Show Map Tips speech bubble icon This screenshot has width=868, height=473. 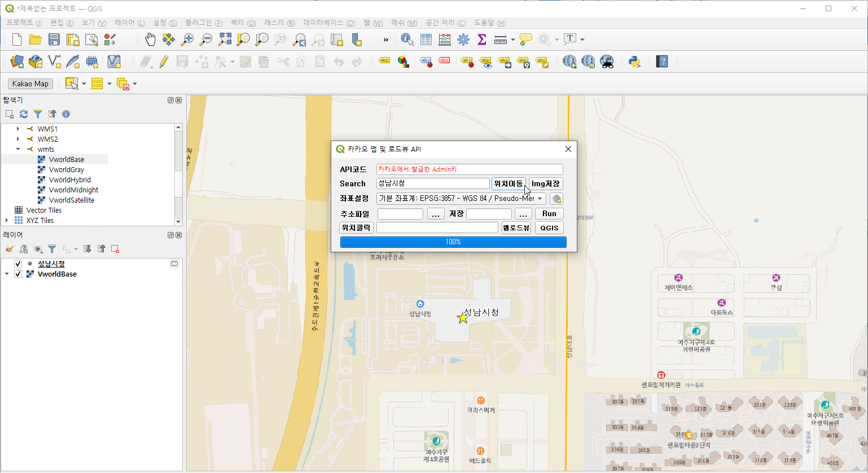(x=526, y=40)
